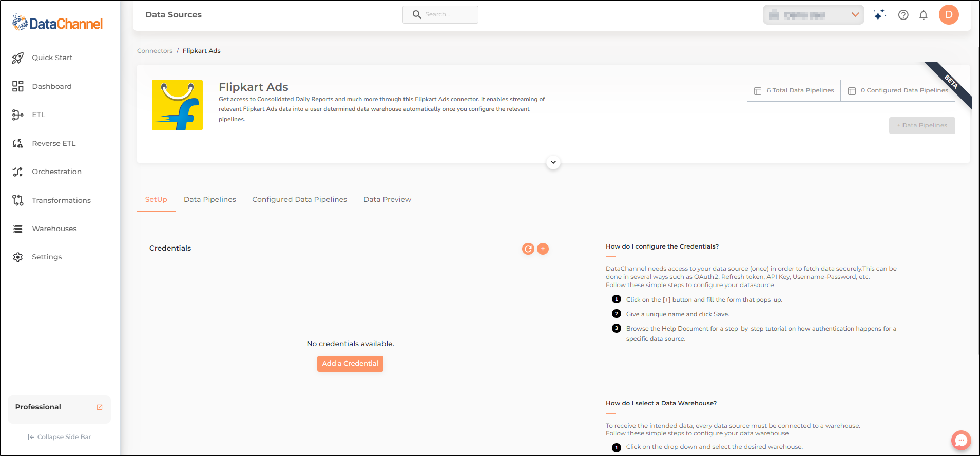Open the Transformations sidebar icon
Screen dimensions: 980x456
click(18, 200)
